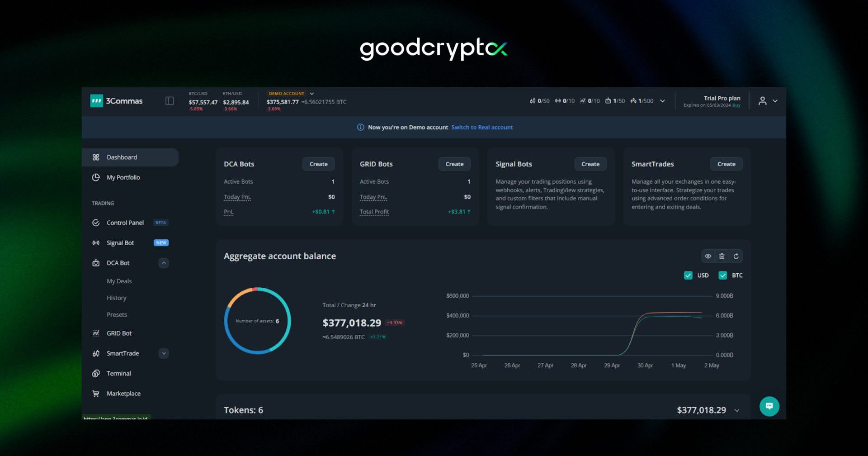Image resolution: width=868 pixels, height=456 pixels.
Task: Open Marketplace from the sidebar cart icon
Action: tap(96, 394)
